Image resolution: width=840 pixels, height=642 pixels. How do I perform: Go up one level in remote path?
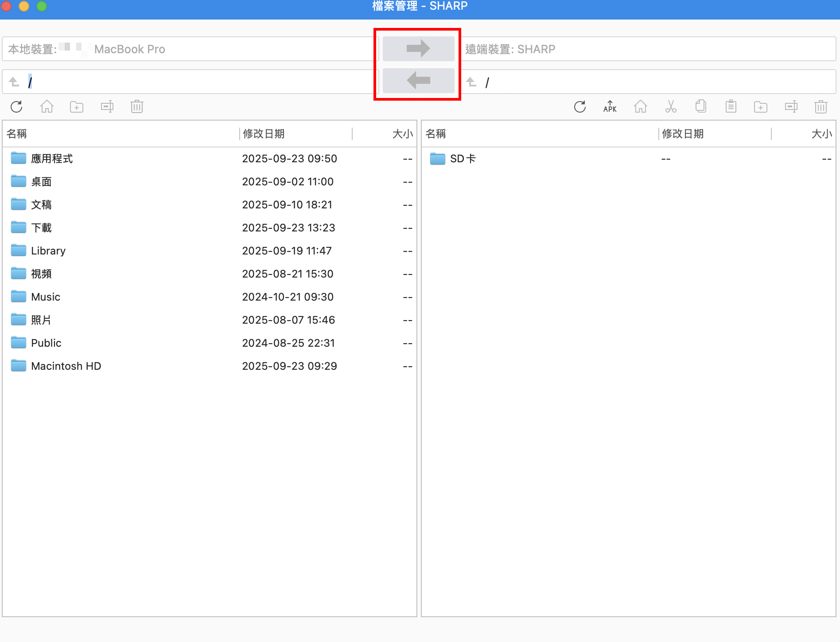tap(471, 82)
